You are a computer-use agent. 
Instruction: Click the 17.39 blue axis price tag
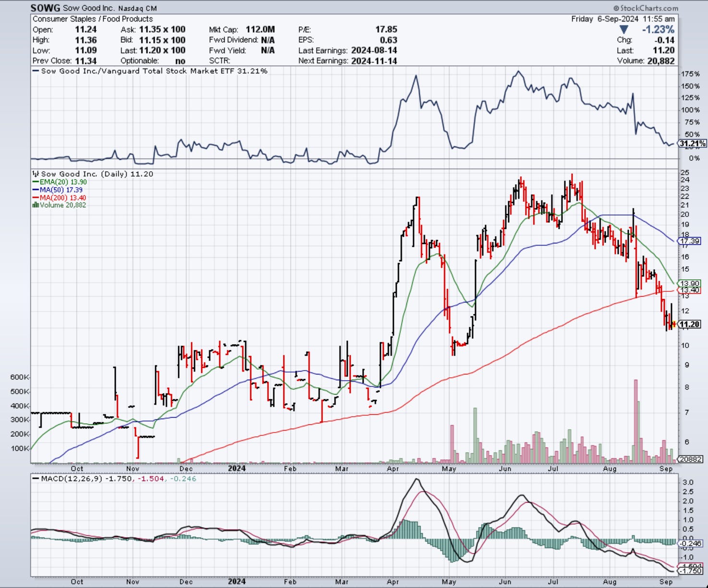pos(689,241)
